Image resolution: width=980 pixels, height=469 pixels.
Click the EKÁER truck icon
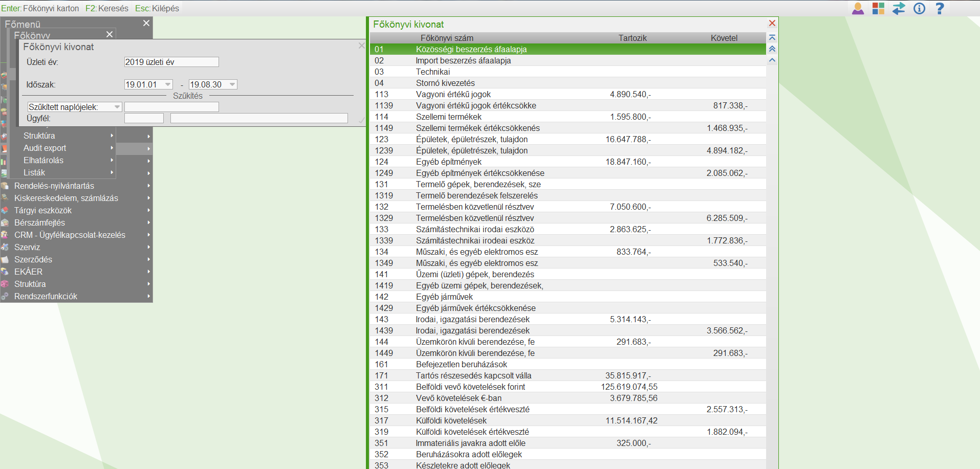coord(5,272)
